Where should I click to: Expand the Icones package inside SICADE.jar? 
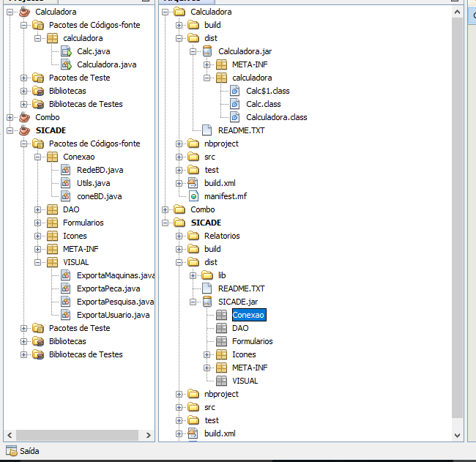[207, 354]
